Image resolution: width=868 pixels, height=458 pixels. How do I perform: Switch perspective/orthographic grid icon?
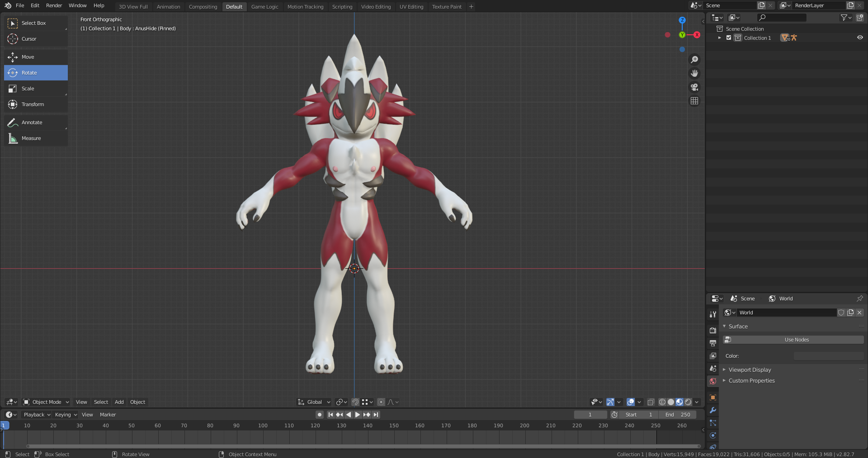(x=694, y=101)
